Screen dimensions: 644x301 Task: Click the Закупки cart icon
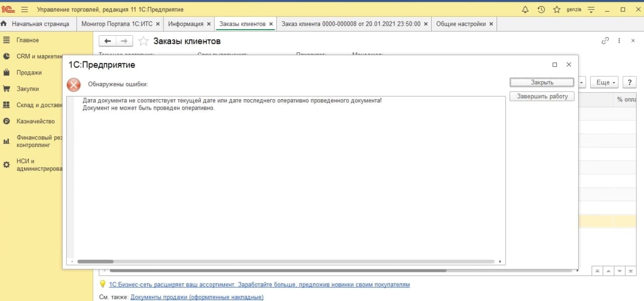click(x=7, y=89)
